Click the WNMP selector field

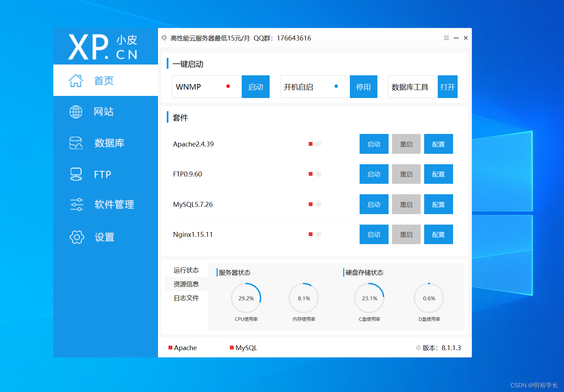207,87
